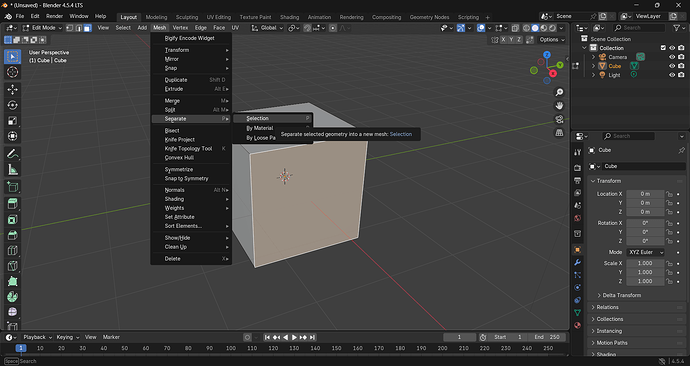The image size is (690, 366).
Task: Open the Playback dropdown in timeline
Action: click(37, 337)
